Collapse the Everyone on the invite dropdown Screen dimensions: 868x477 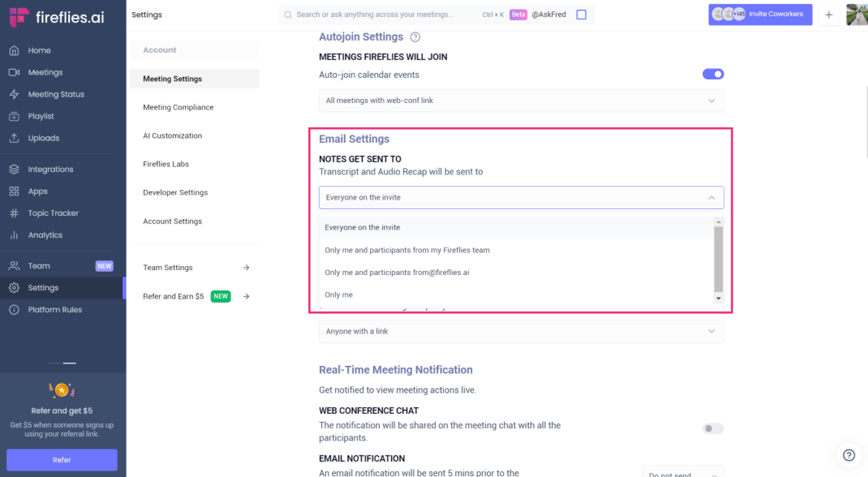point(711,198)
